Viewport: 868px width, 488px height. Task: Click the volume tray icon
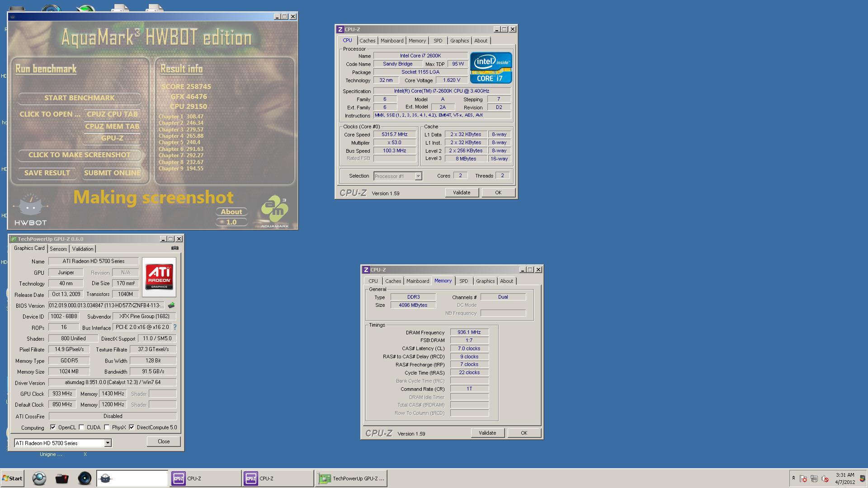click(825, 479)
